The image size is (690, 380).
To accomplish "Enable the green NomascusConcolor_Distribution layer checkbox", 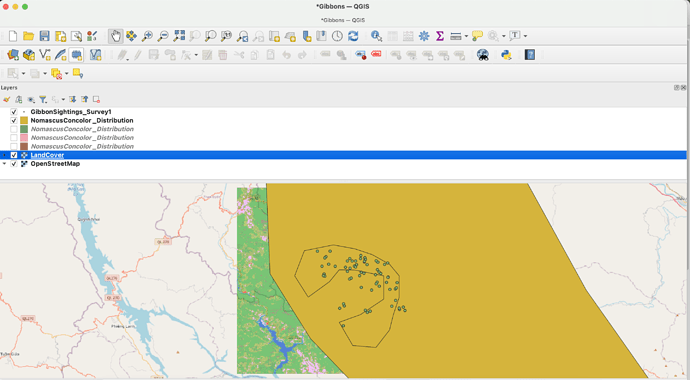I will point(14,129).
